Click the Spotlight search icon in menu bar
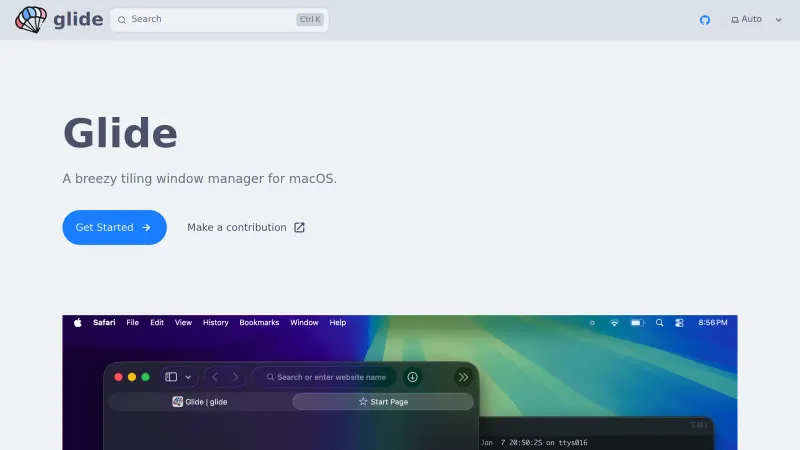This screenshot has height=450, width=800. [x=659, y=323]
